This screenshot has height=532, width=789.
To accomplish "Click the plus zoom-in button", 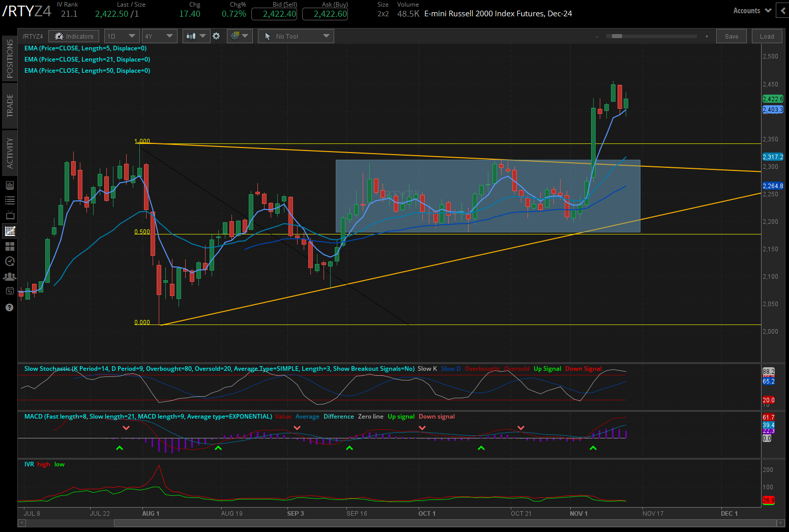I will (x=707, y=37).
